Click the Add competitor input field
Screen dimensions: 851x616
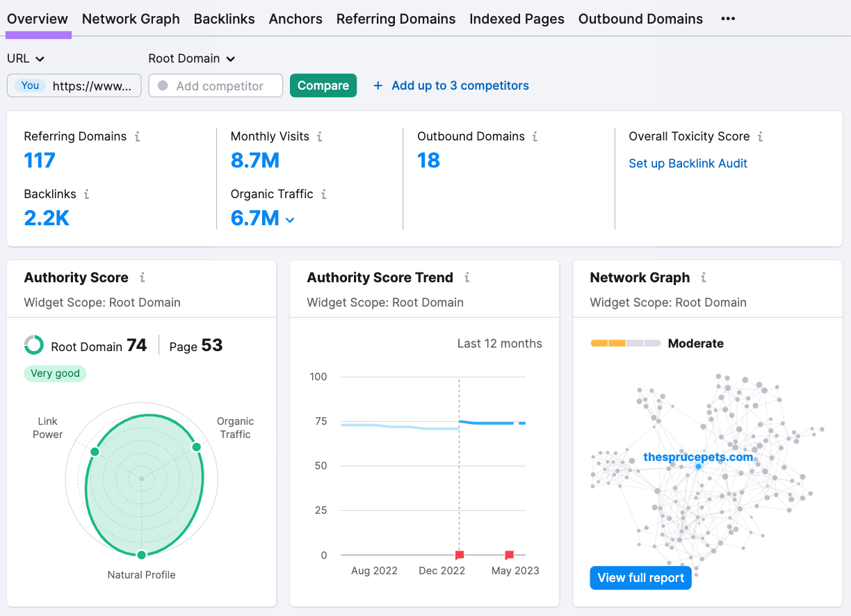click(x=216, y=86)
